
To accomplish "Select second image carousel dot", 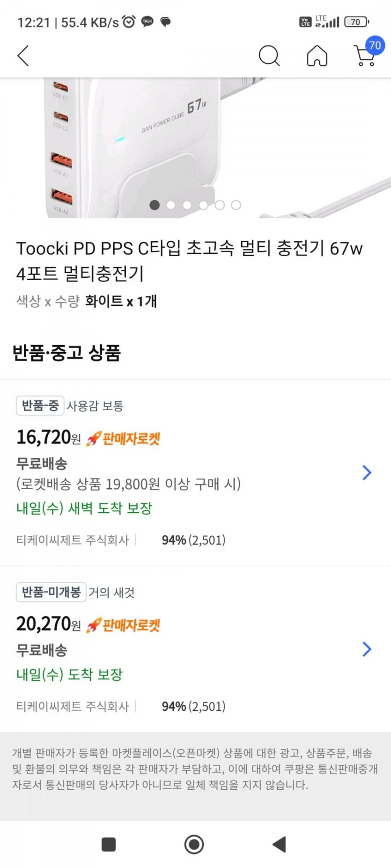I will pos(171,205).
